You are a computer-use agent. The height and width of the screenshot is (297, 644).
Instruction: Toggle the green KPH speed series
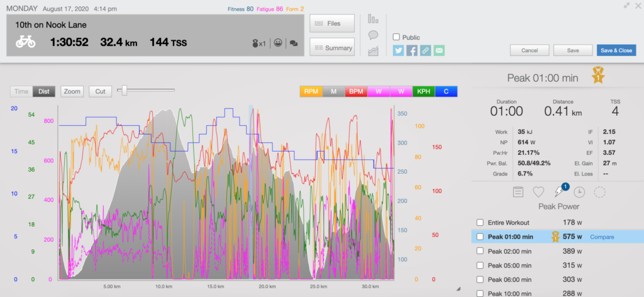tap(423, 92)
